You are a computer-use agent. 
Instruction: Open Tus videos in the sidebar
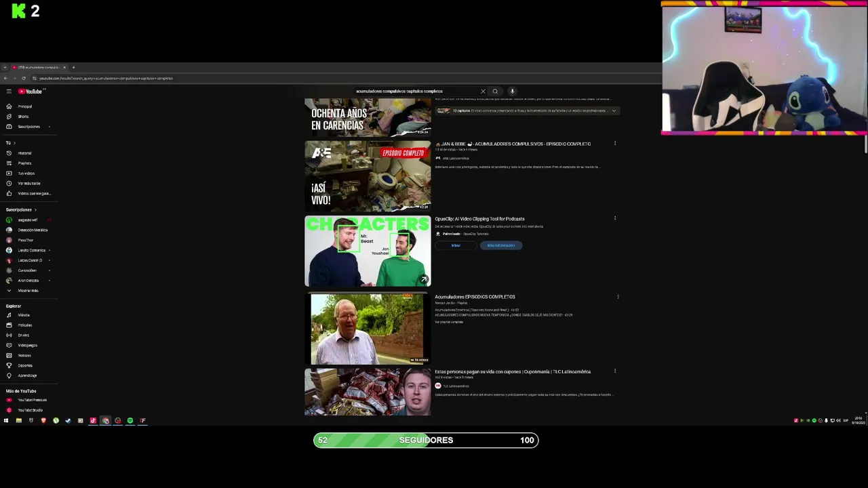[x=26, y=174]
